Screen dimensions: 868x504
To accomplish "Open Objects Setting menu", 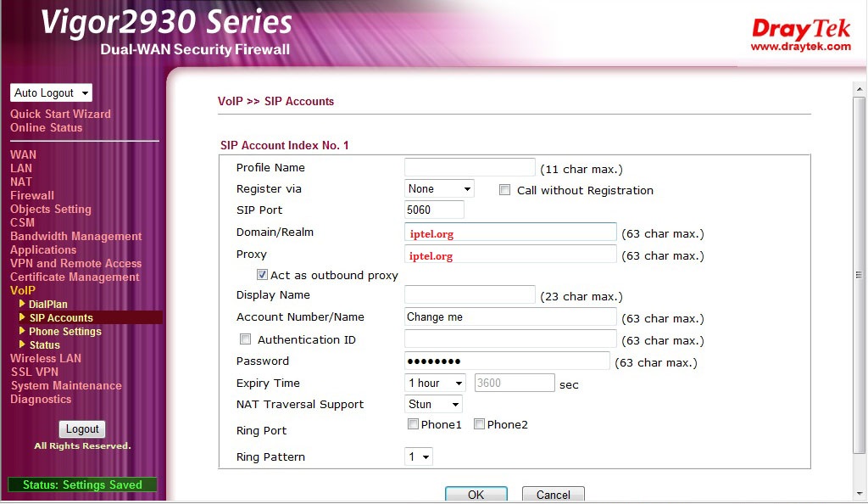I will (50, 210).
